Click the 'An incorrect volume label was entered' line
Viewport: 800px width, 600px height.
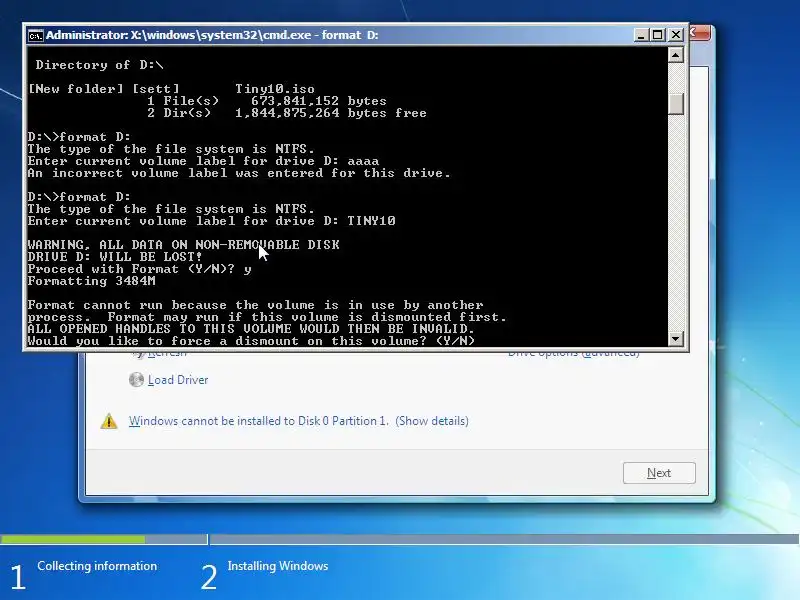[x=239, y=173]
